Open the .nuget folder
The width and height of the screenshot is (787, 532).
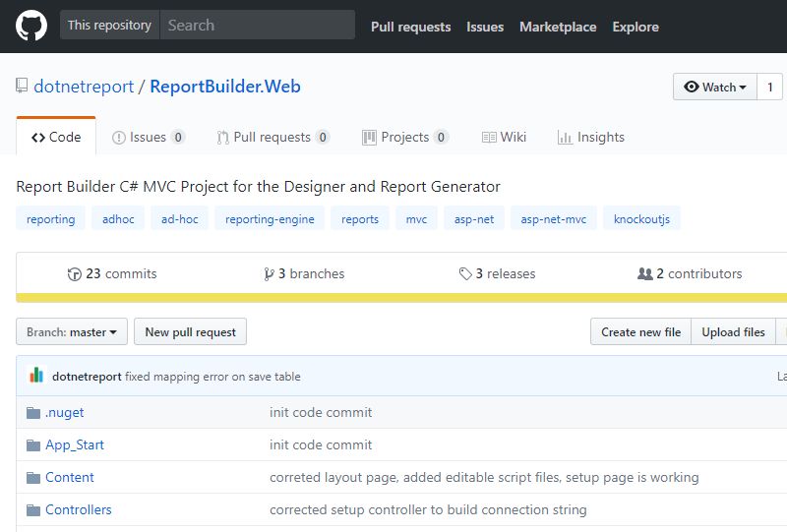click(x=65, y=413)
